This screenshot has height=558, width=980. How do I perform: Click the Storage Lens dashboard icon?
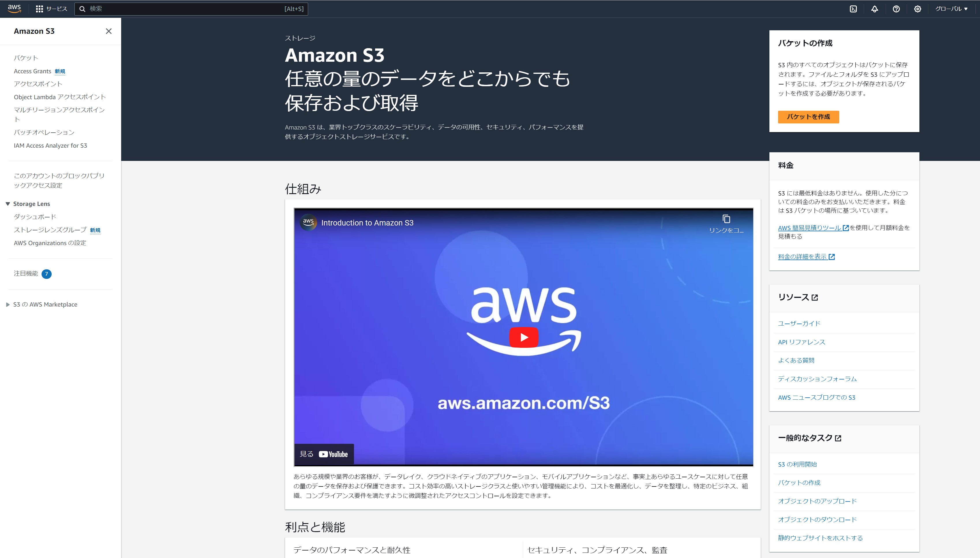click(x=35, y=217)
